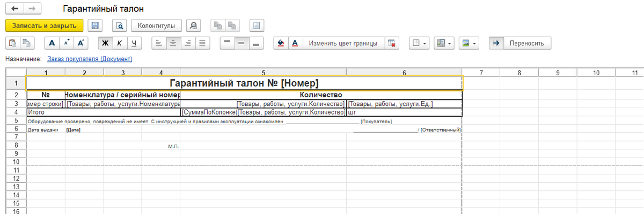This screenshot has height=214, width=644.
Task: Select the [Товары, работы, услуги.Ед.] cell
Action: click(x=404, y=104)
